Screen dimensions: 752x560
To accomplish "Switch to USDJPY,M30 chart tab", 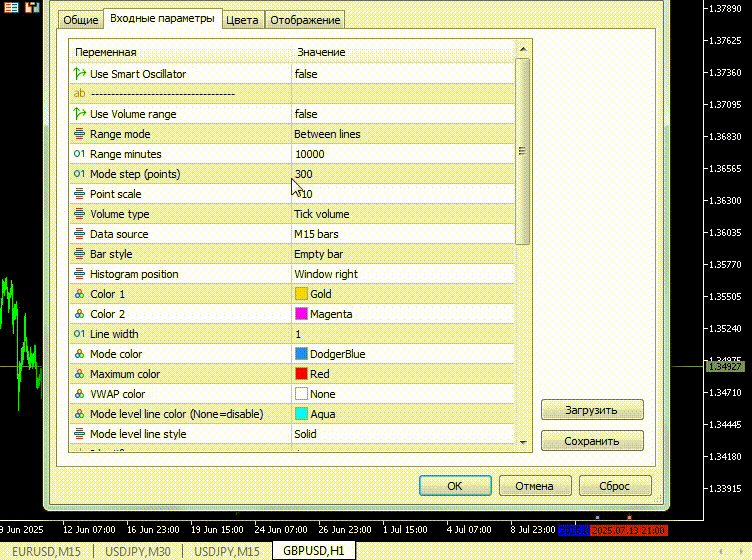I will coord(138,551).
